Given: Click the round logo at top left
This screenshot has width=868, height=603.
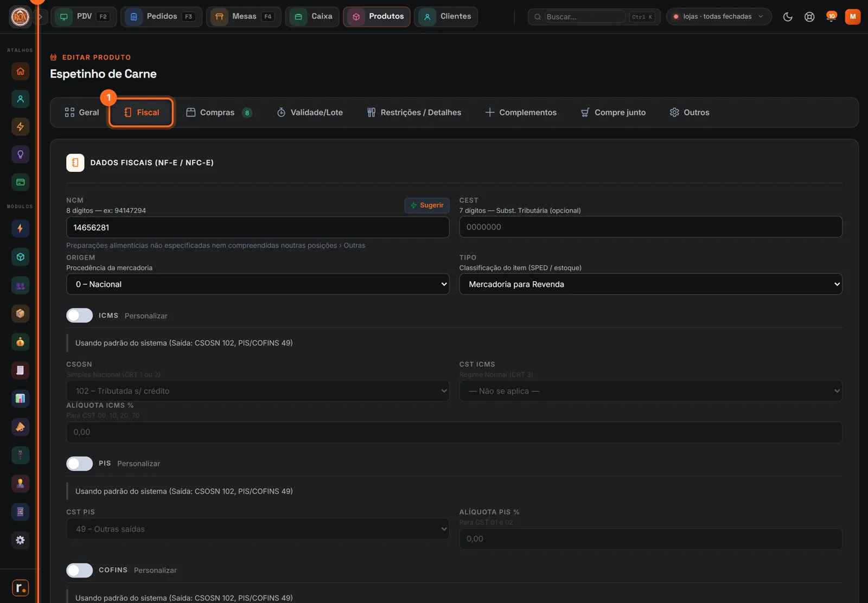Looking at the screenshot, I should pyautogui.click(x=20, y=17).
